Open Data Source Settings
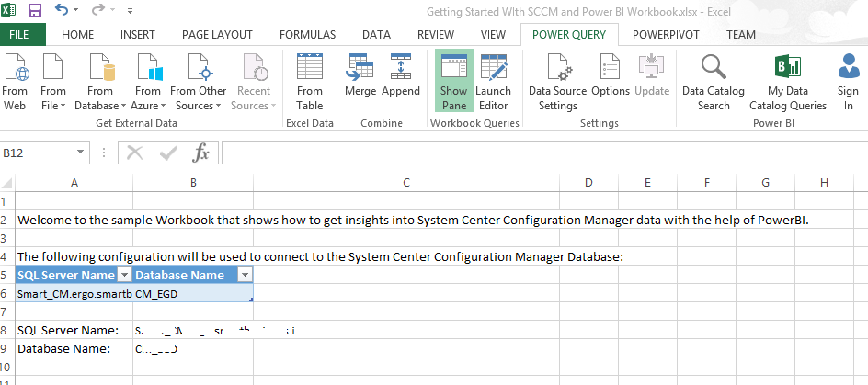The image size is (868, 385). click(x=557, y=83)
